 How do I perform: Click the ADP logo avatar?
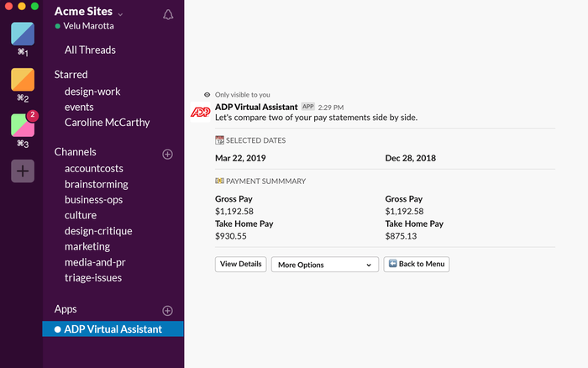point(200,112)
